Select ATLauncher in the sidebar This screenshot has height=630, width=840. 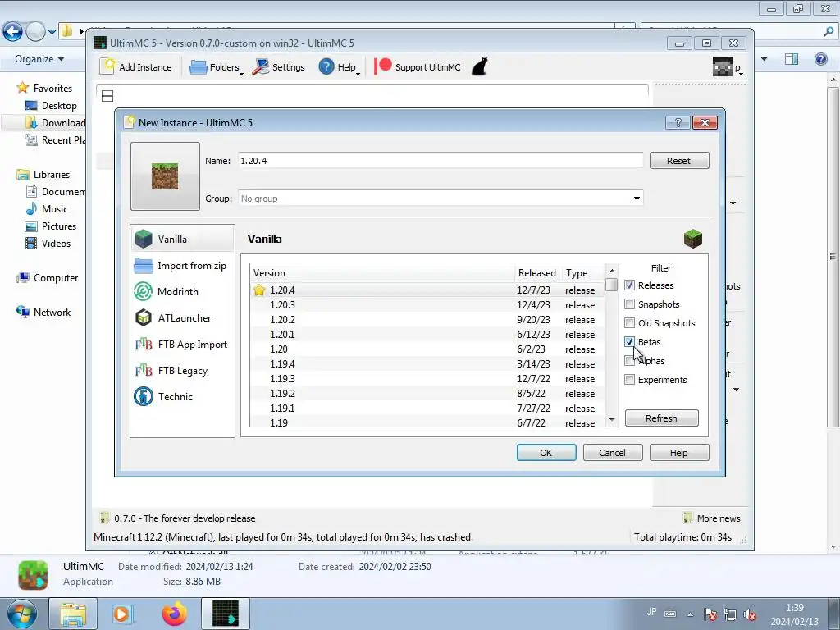pos(183,318)
